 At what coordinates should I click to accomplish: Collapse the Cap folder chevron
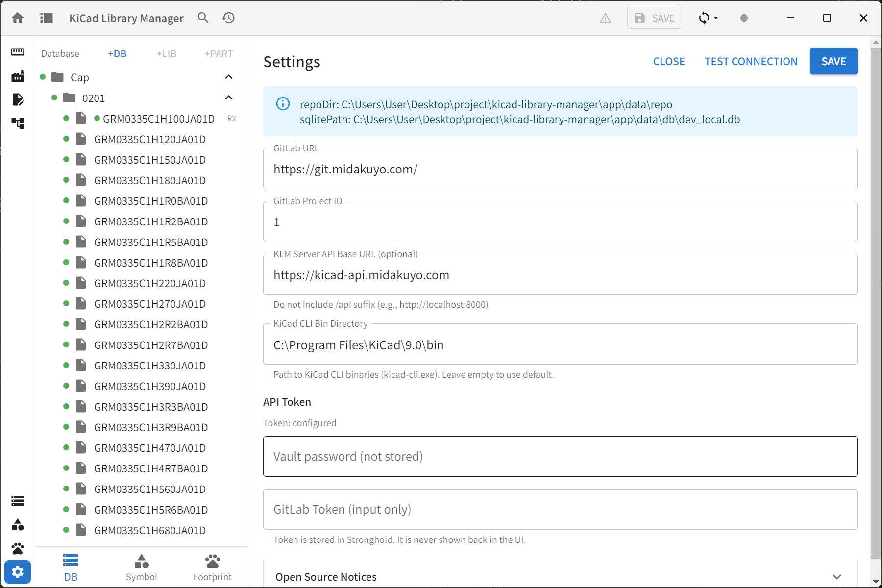click(x=228, y=77)
